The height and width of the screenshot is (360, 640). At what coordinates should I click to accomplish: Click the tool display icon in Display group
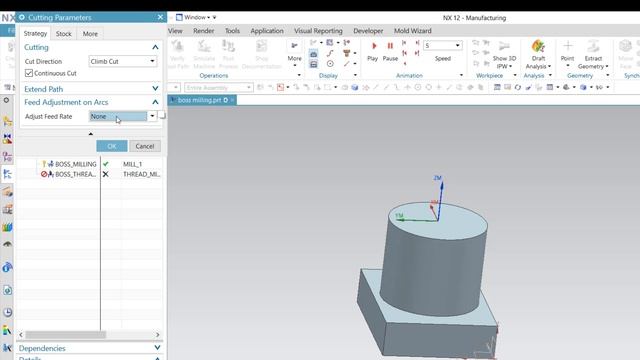pyautogui.click(x=347, y=53)
